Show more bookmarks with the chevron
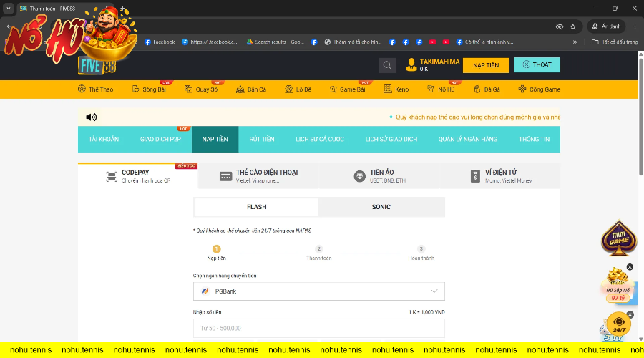This screenshot has height=358, width=644. tap(575, 42)
